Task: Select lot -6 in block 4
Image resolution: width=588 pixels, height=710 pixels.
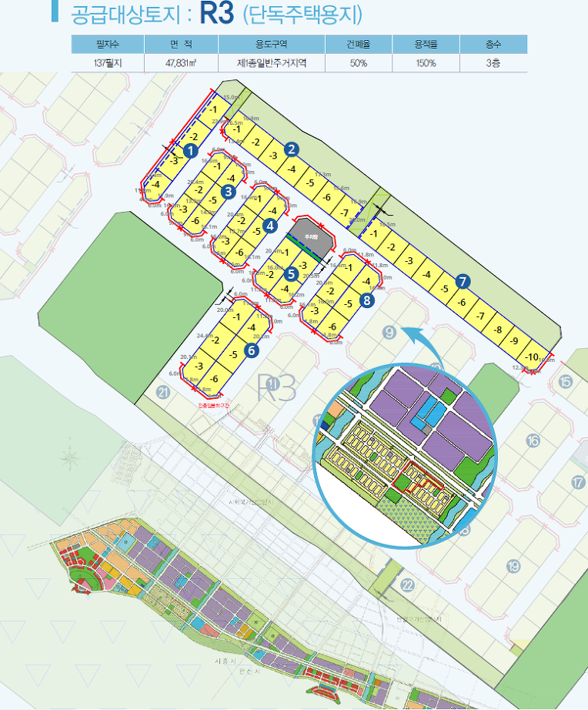Action: click(x=240, y=253)
